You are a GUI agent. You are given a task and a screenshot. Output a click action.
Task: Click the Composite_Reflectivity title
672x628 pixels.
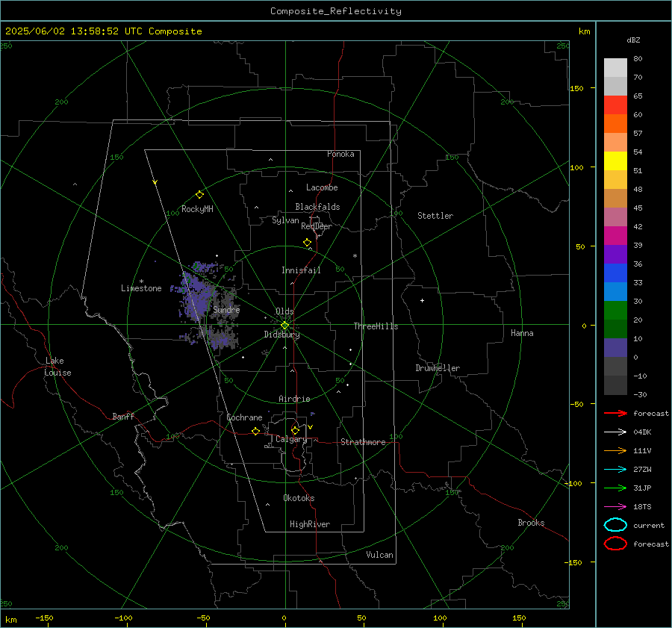[x=336, y=11]
